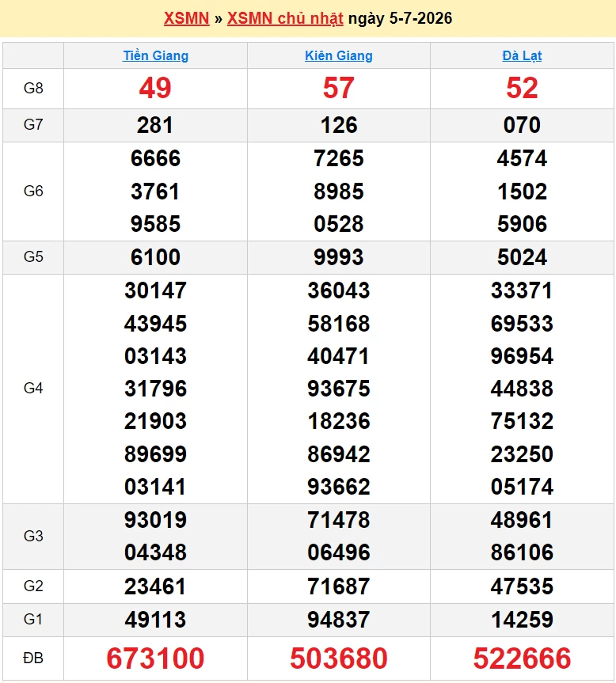Image resolution: width=616 pixels, height=683 pixels.
Task: Open the XSMN chủ nhật link
Action: tap(285, 18)
